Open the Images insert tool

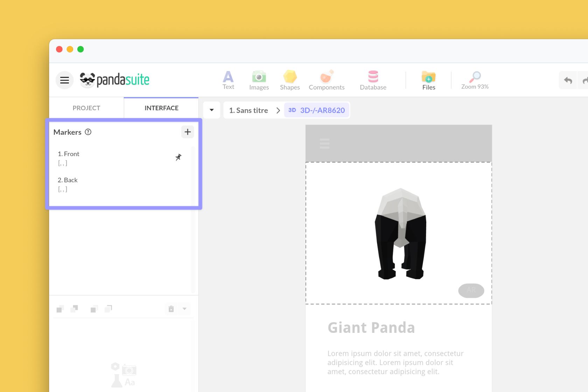(x=259, y=80)
